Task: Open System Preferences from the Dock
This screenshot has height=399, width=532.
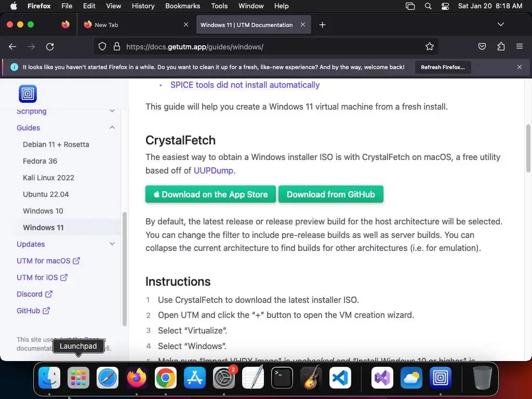Action: [x=224, y=377]
